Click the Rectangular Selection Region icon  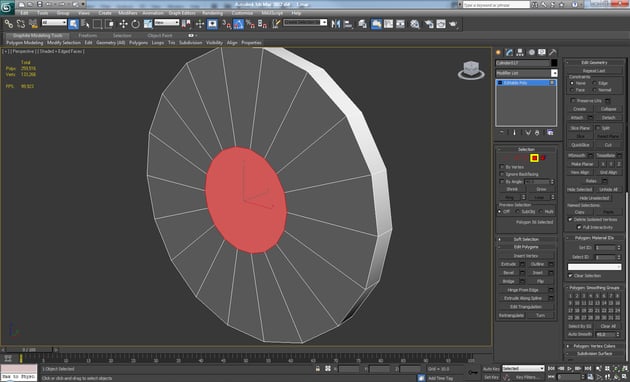[97, 24]
